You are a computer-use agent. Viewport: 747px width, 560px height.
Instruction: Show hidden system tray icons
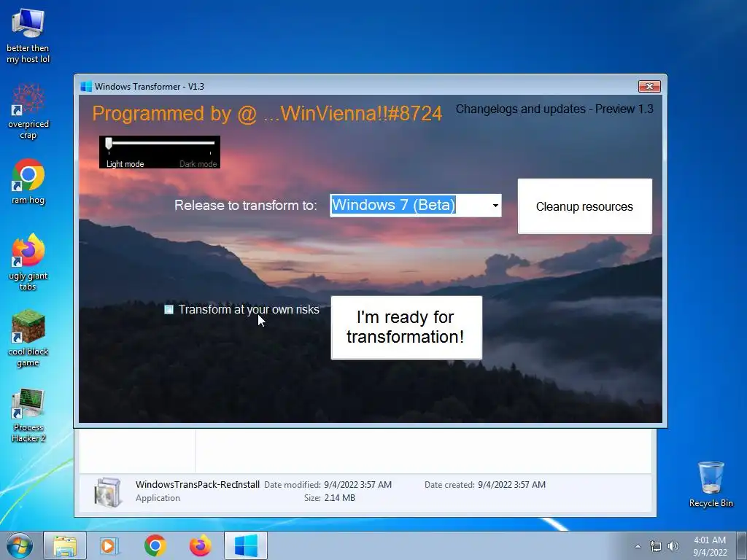coord(638,546)
